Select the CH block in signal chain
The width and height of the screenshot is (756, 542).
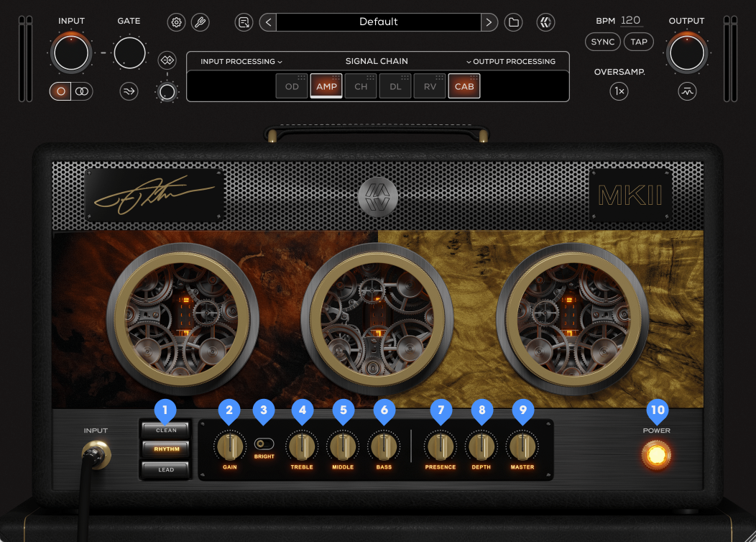click(x=361, y=86)
